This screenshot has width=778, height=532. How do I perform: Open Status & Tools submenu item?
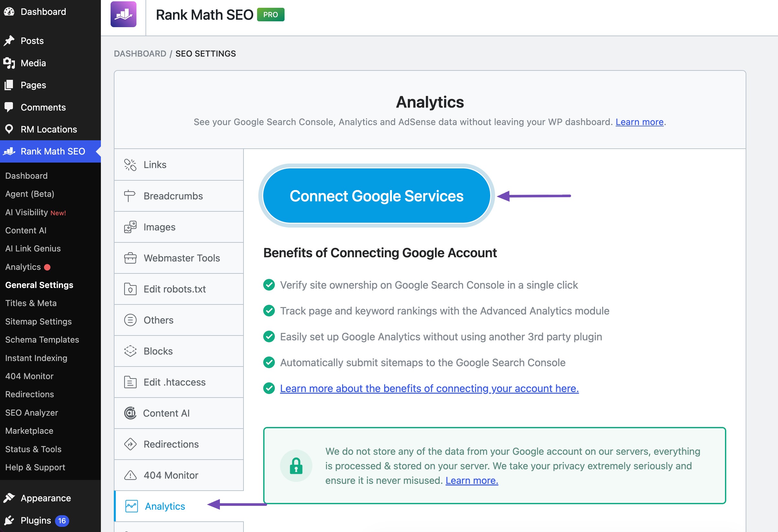click(34, 449)
